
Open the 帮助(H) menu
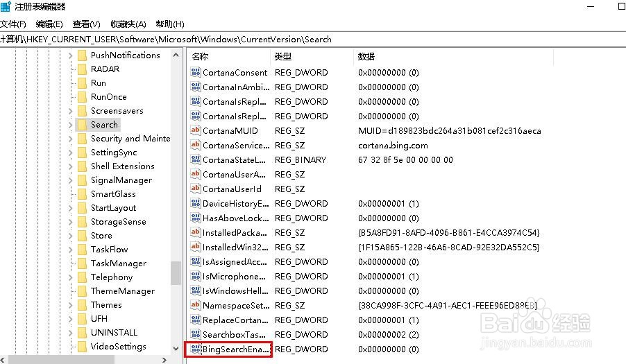pos(170,24)
